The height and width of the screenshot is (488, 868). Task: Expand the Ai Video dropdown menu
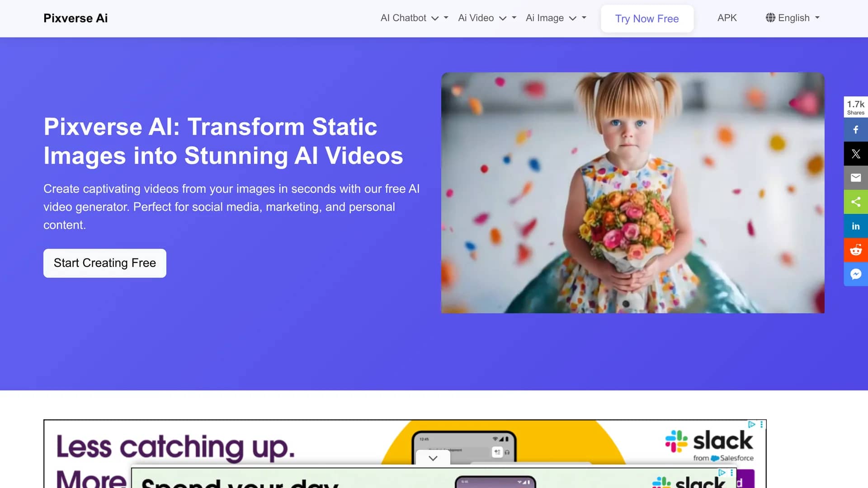pyautogui.click(x=487, y=18)
